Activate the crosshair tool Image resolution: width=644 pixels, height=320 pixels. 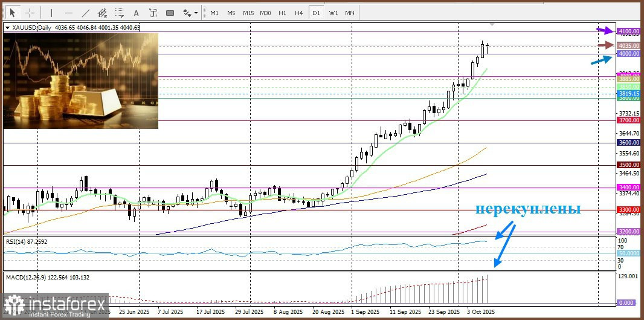click(x=30, y=13)
